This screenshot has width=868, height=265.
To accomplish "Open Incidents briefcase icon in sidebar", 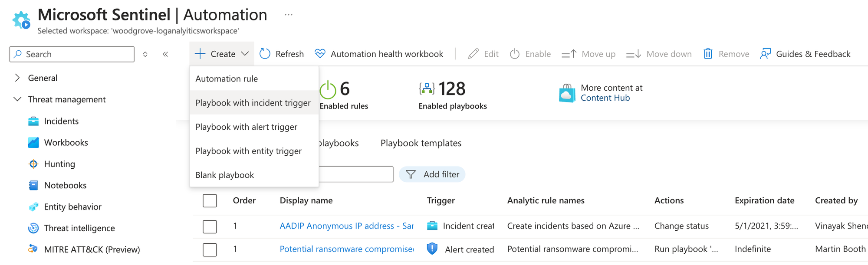I will (33, 121).
